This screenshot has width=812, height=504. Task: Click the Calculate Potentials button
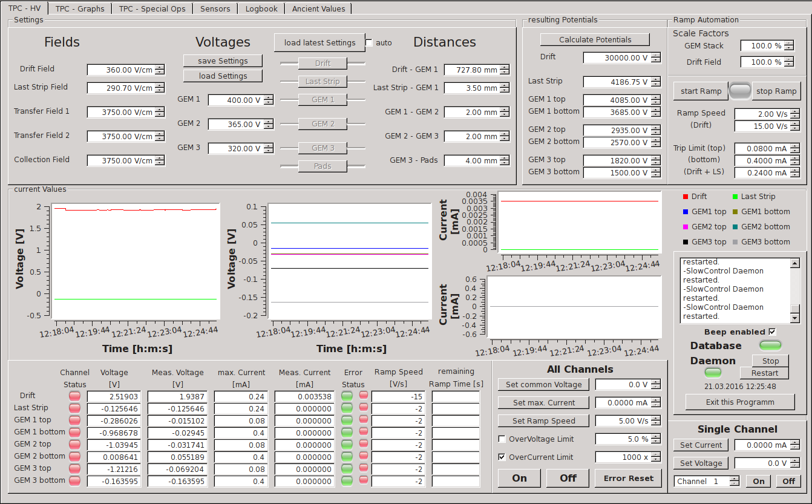[595, 39]
